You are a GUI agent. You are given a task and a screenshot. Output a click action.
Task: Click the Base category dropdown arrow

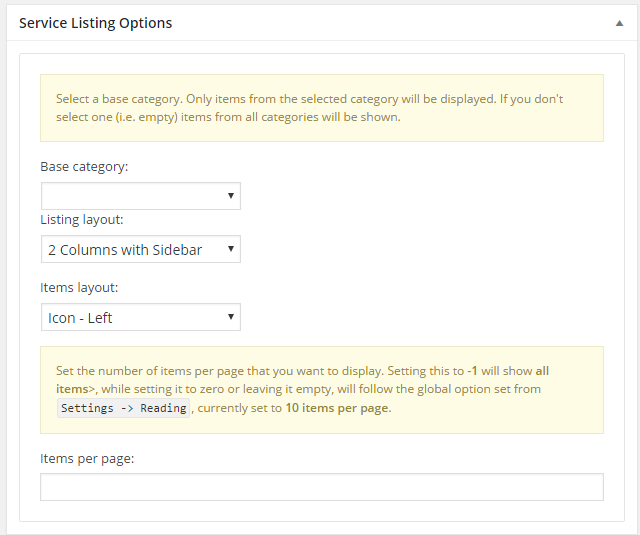pos(231,196)
